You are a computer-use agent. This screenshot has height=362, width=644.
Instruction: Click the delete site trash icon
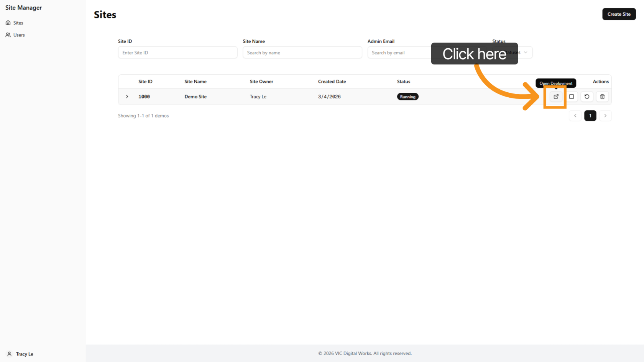pos(602,97)
